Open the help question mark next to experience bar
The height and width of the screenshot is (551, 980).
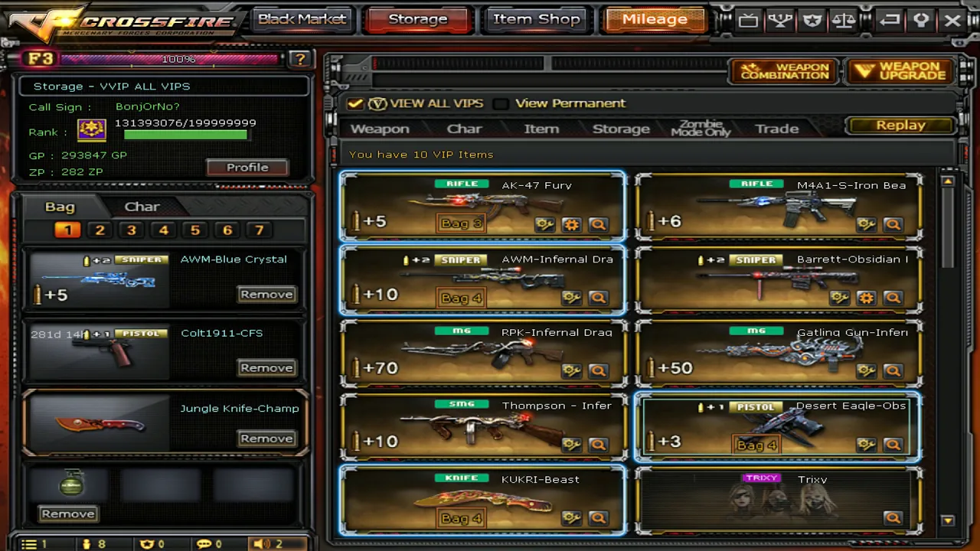[x=300, y=59]
